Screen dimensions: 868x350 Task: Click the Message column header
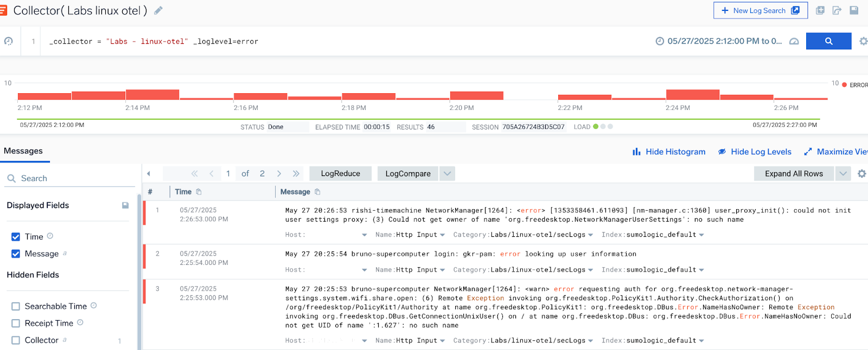[295, 192]
